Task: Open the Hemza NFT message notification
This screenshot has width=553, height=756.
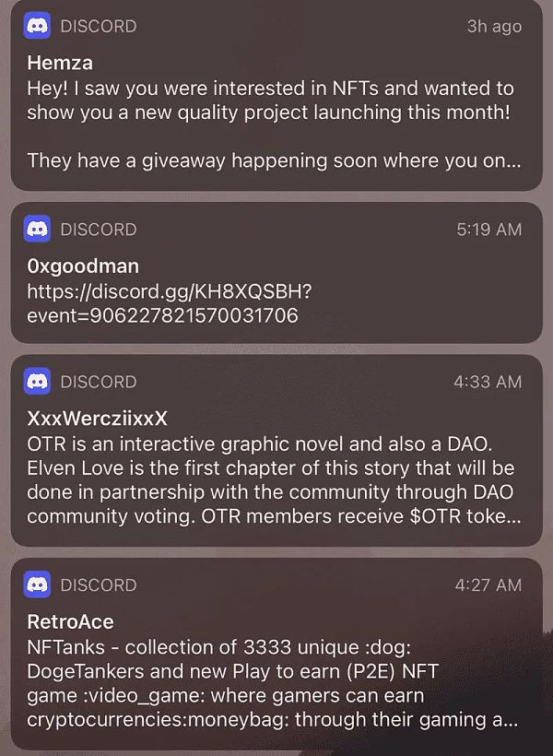Action: point(276,95)
